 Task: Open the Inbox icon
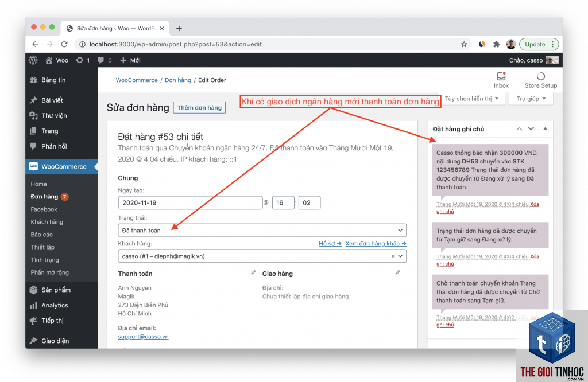pos(501,80)
